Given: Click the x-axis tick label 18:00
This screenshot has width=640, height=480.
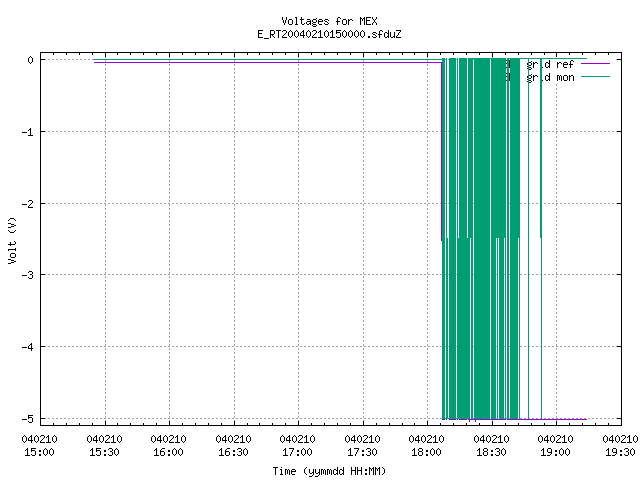Looking at the screenshot, I should point(426,452).
